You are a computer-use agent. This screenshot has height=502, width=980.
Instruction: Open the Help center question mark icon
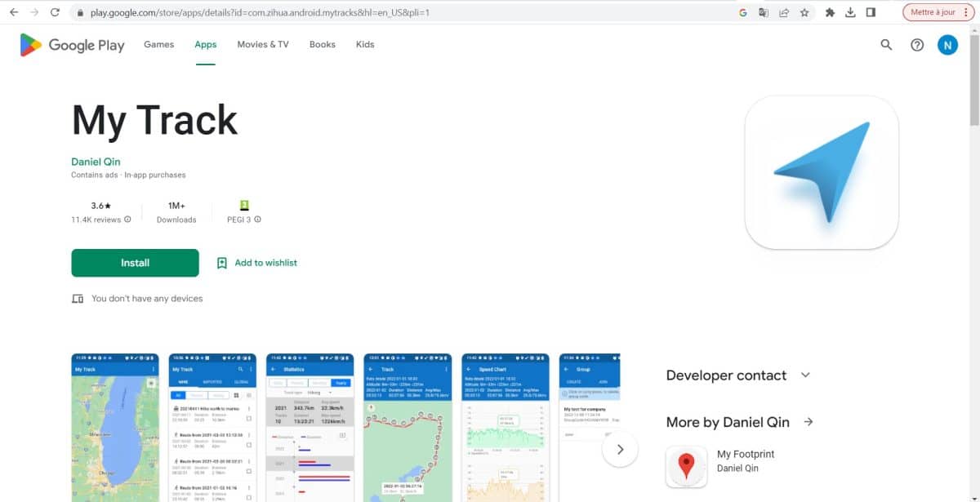[917, 45]
